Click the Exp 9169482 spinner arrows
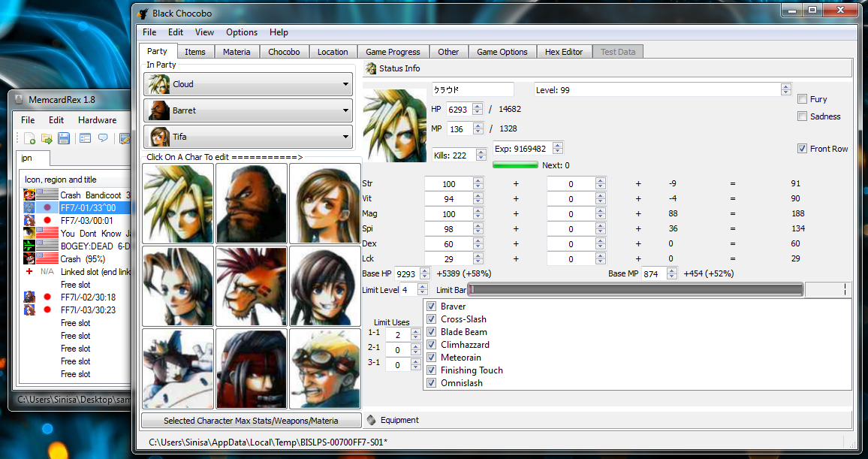 pos(558,149)
